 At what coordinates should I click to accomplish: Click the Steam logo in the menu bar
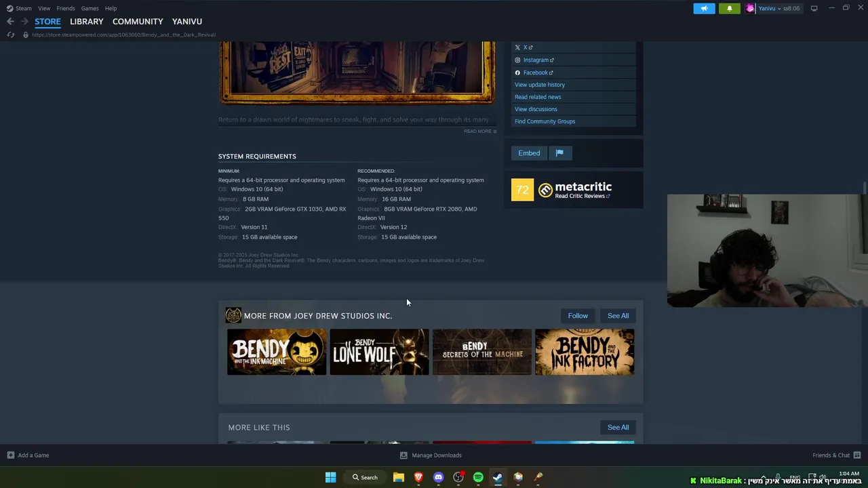(9, 8)
